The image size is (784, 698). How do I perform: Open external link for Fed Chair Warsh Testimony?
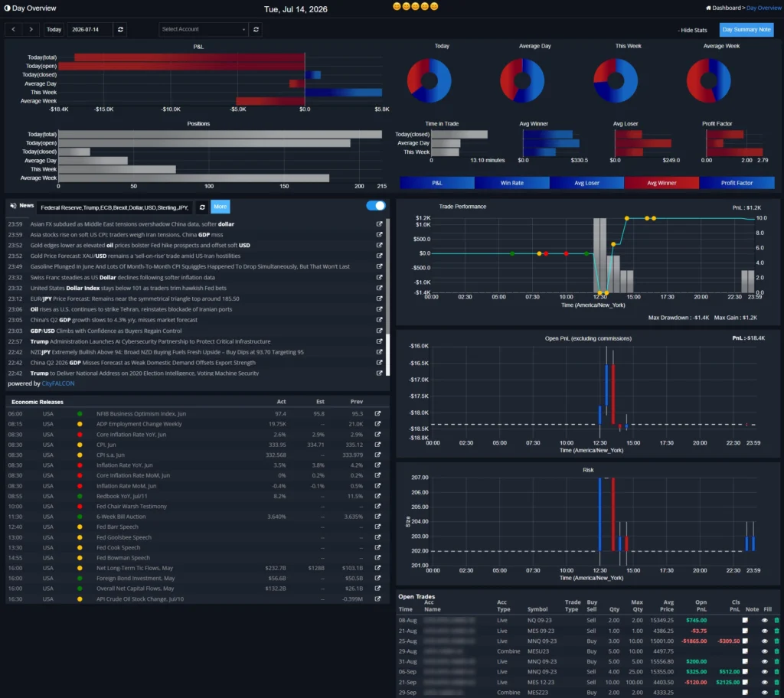click(377, 506)
